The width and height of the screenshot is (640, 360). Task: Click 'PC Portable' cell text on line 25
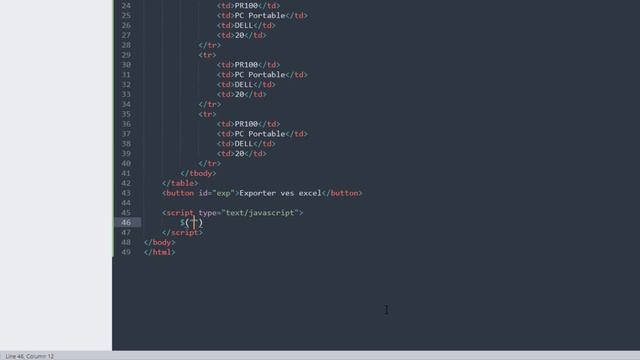pyautogui.click(x=260, y=16)
